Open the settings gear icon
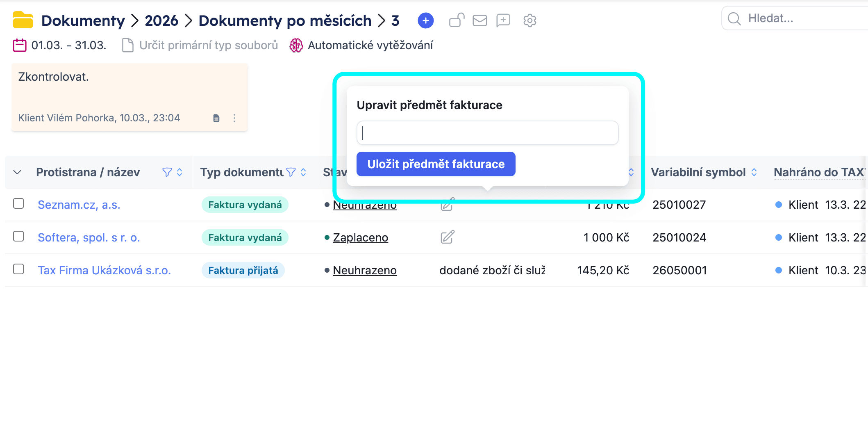 tap(529, 20)
